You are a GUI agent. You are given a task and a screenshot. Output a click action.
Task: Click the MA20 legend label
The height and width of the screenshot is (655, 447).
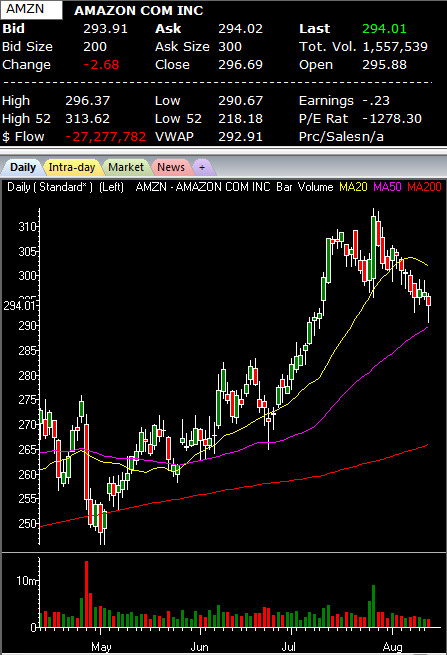click(353, 187)
